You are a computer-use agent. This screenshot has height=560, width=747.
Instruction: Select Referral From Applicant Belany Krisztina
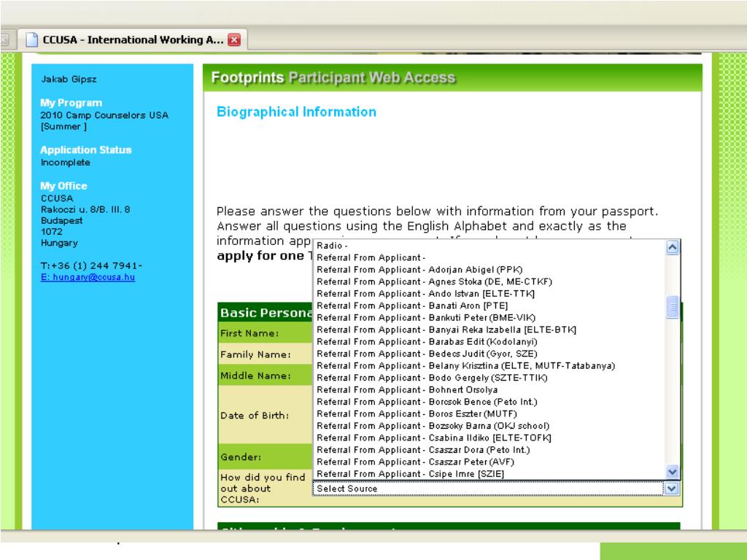point(489,366)
